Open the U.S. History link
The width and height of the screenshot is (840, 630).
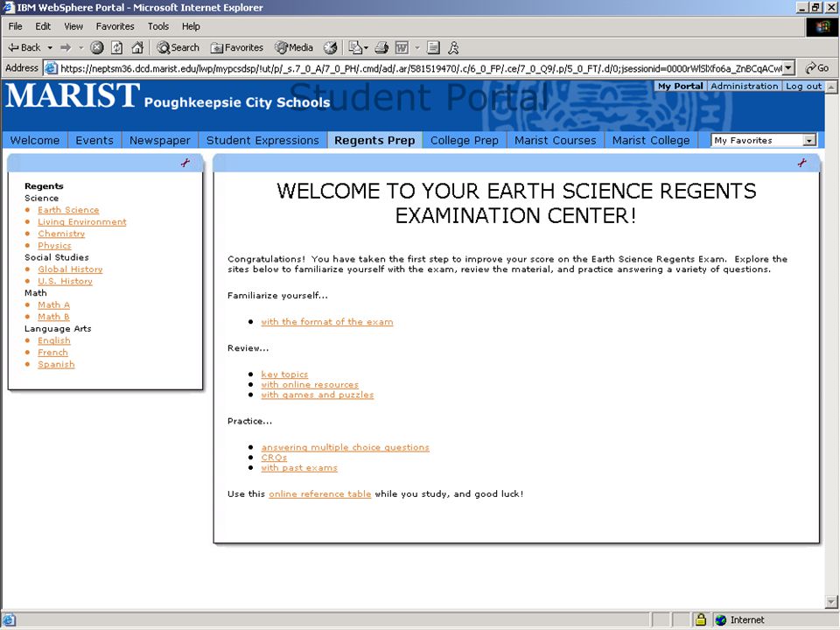tap(65, 281)
